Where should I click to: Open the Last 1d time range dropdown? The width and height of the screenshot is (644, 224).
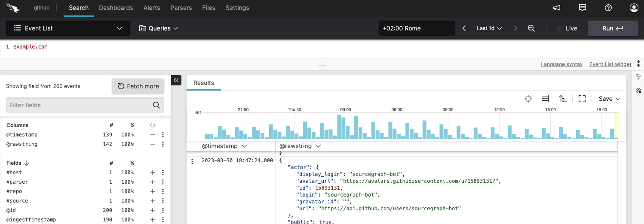point(489,28)
